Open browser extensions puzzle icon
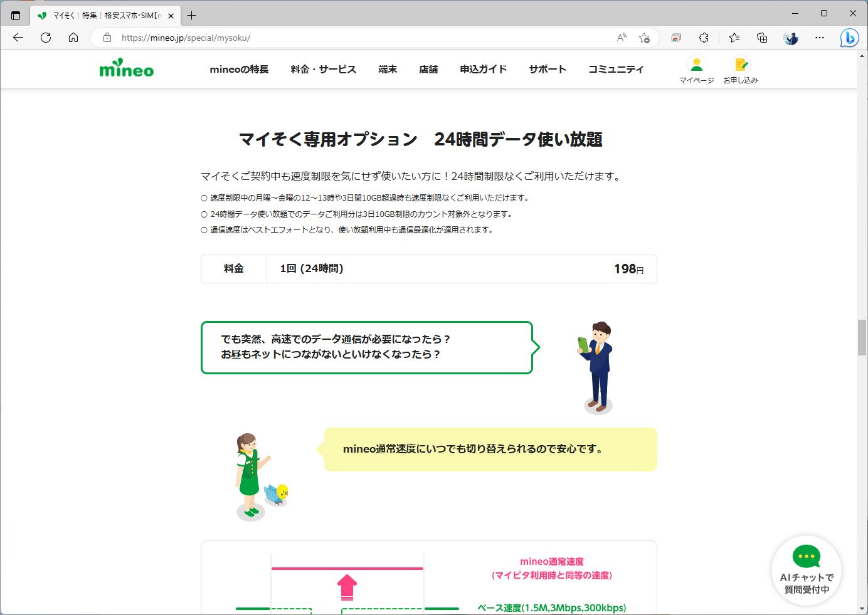This screenshot has width=868, height=615. pyautogui.click(x=704, y=38)
